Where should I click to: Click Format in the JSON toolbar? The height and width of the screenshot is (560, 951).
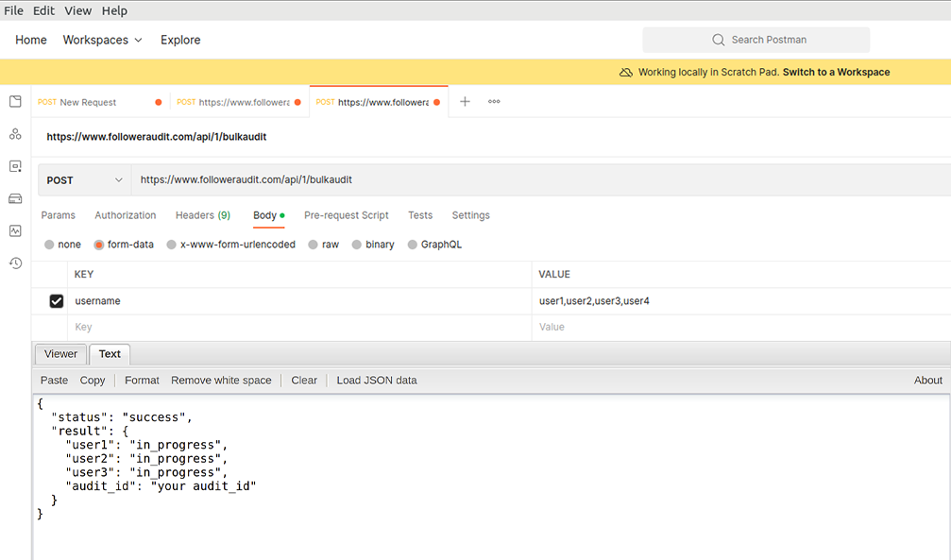tap(142, 381)
